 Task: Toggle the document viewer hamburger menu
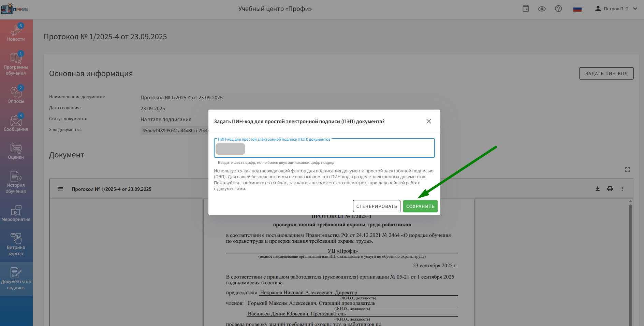coord(61,189)
